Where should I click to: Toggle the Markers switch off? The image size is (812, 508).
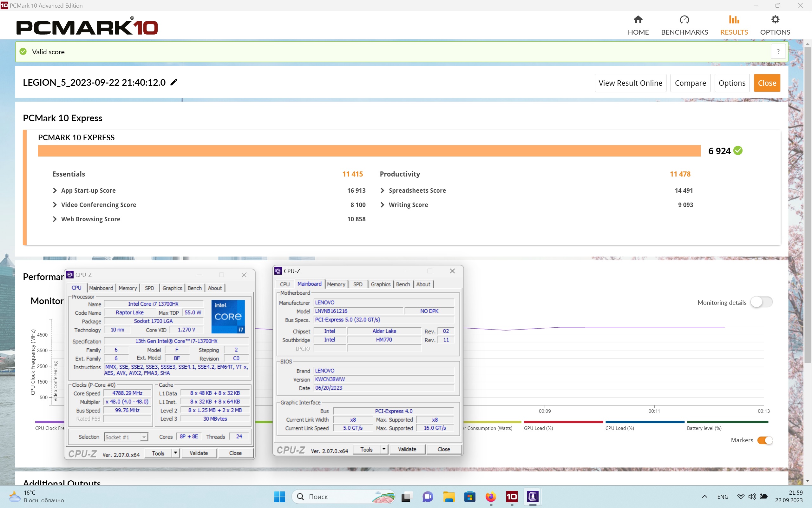tap(765, 440)
